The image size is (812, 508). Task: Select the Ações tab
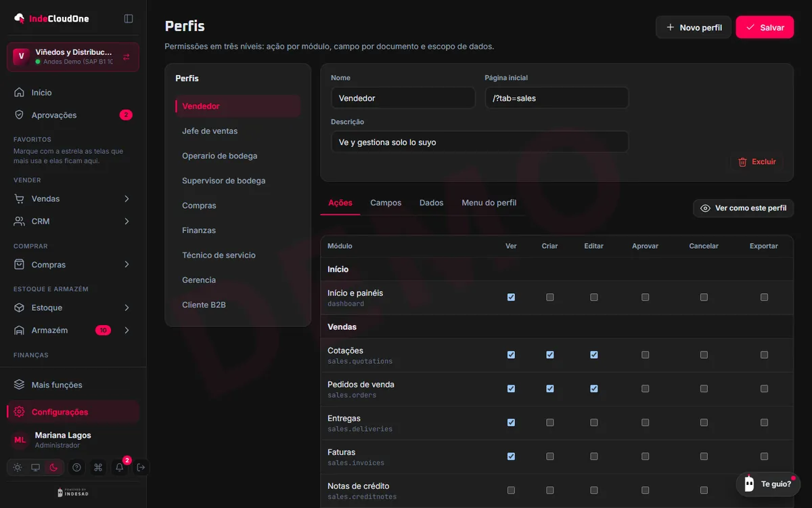click(340, 203)
